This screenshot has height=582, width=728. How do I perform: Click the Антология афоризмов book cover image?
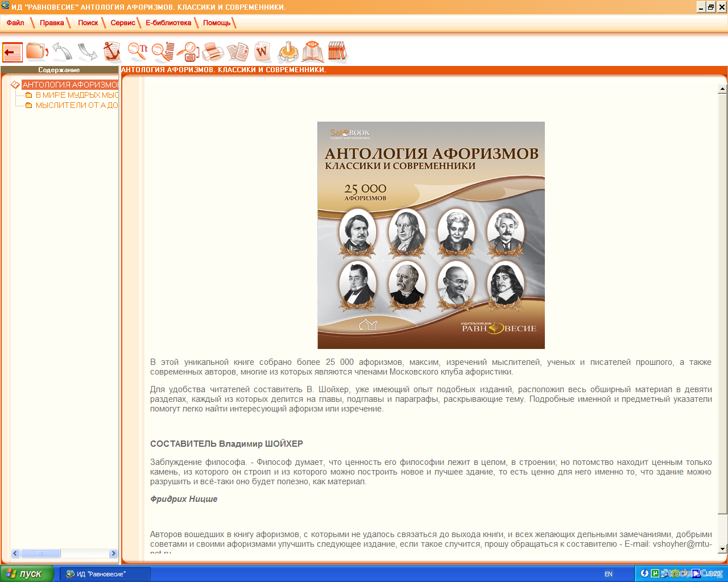click(431, 235)
